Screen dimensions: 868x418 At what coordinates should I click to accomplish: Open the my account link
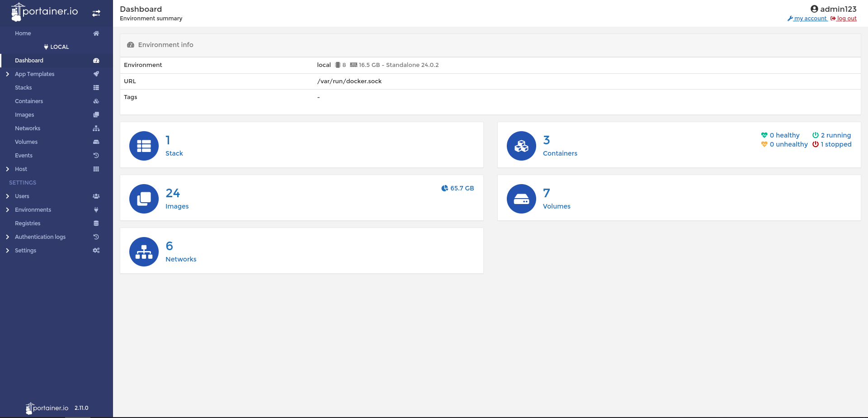point(810,19)
